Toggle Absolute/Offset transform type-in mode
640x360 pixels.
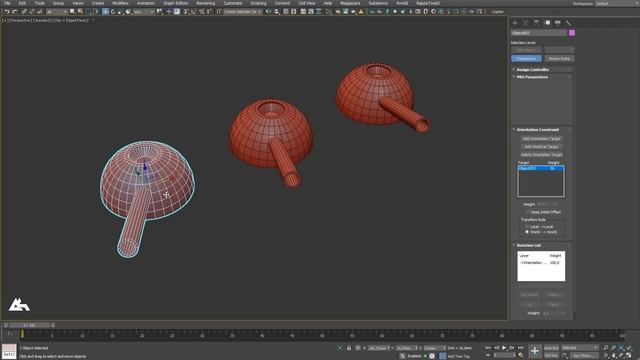[x=358, y=348]
